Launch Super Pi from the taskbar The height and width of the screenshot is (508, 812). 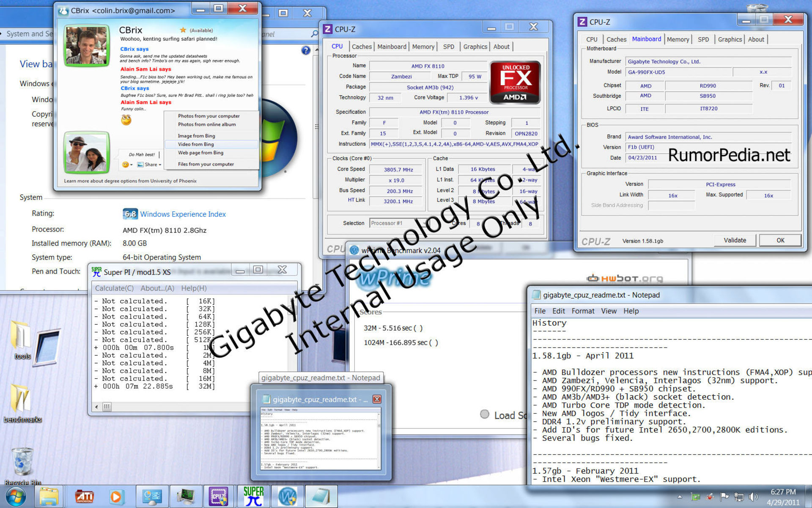pyautogui.click(x=253, y=496)
